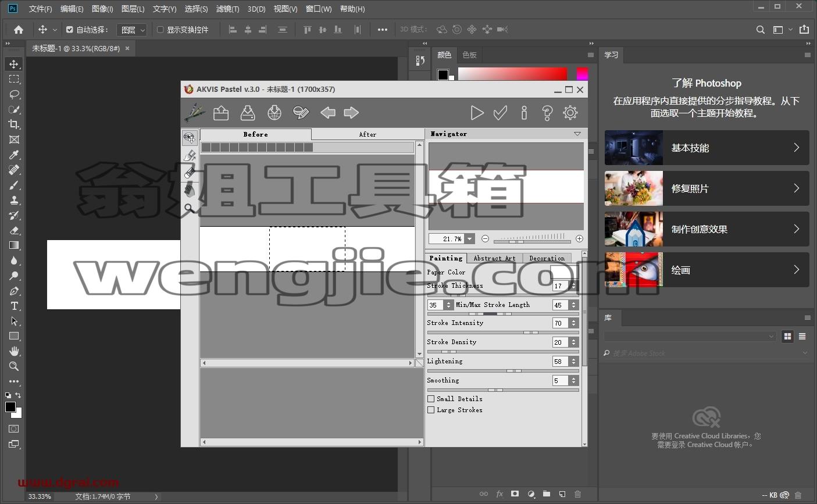
Task: Select AKVIS eraser tool
Action: click(x=190, y=173)
